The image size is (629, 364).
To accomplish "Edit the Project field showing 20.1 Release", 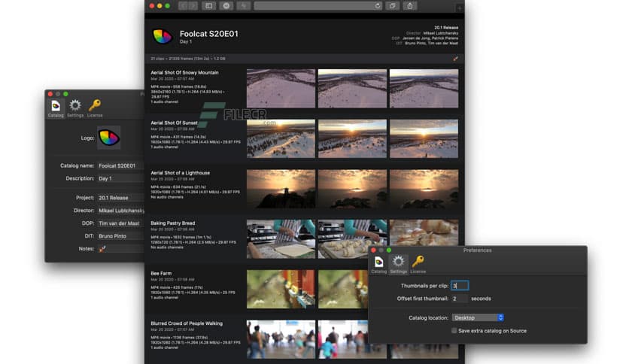I will pyautogui.click(x=120, y=198).
